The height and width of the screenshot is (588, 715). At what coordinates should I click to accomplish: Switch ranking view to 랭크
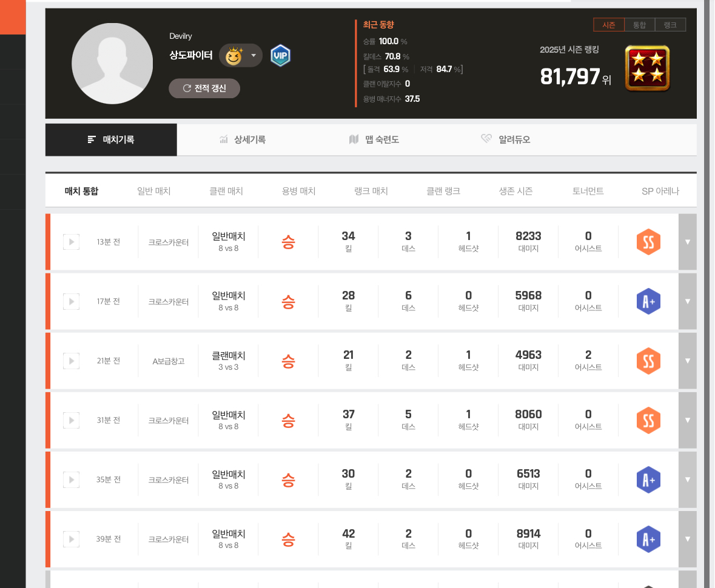tap(670, 25)
